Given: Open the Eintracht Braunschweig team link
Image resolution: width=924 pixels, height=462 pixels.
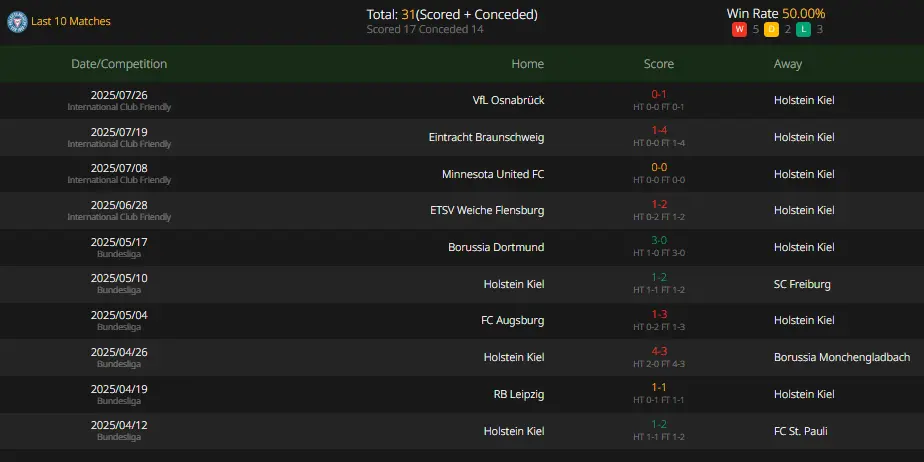Looking at the screenshot, I should coord(487,137).
